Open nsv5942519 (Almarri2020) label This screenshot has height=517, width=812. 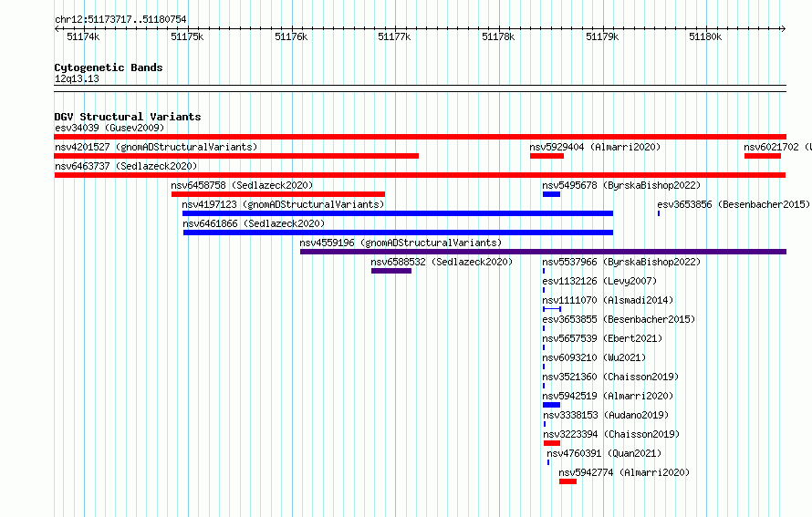(608, 396)
